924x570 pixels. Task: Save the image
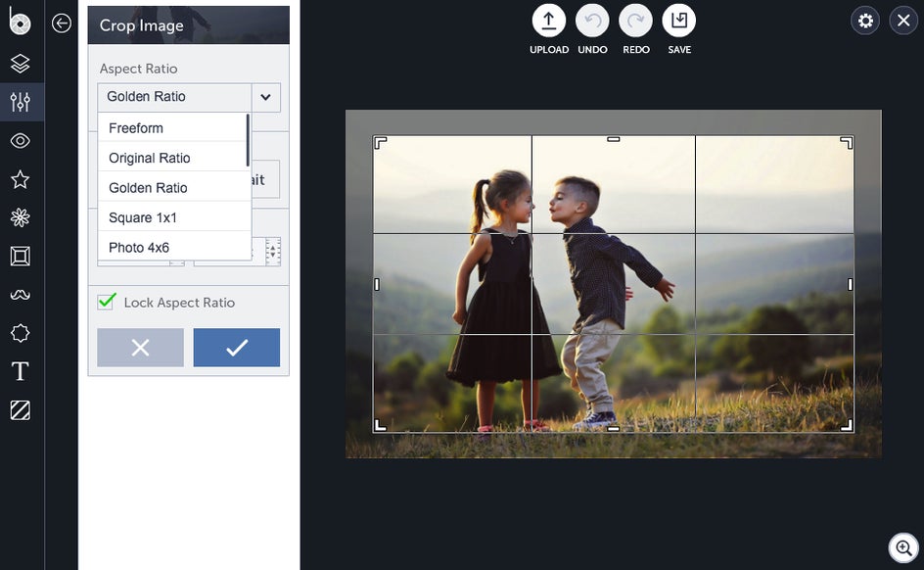point(679,21)
